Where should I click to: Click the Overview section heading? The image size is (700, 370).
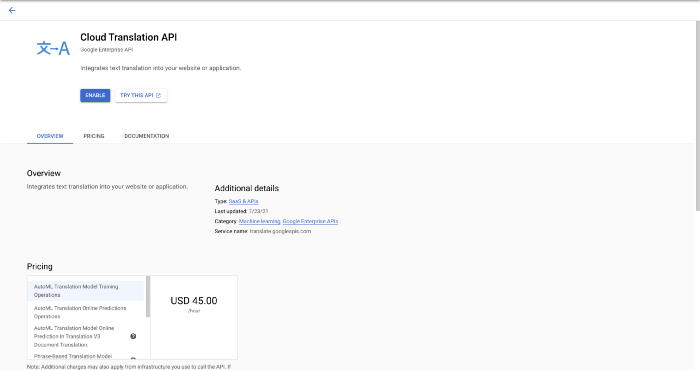[x=44, y=173]
